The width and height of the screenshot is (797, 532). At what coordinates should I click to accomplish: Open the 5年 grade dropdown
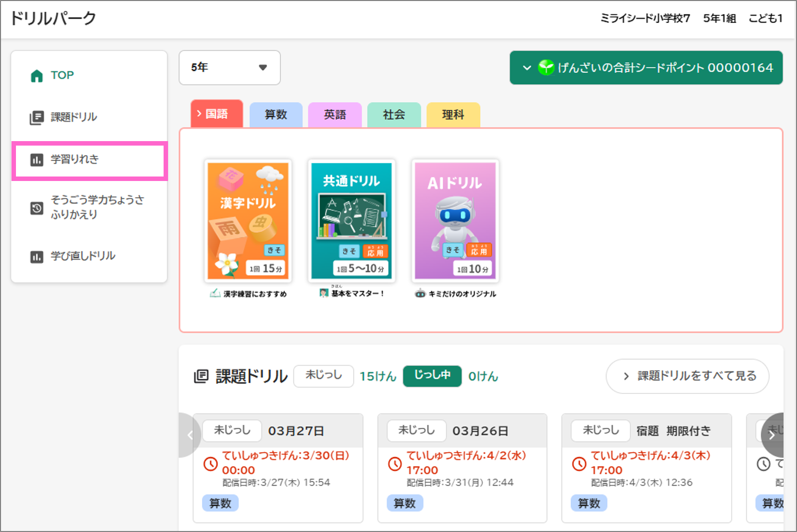click(x=229, y=67)
